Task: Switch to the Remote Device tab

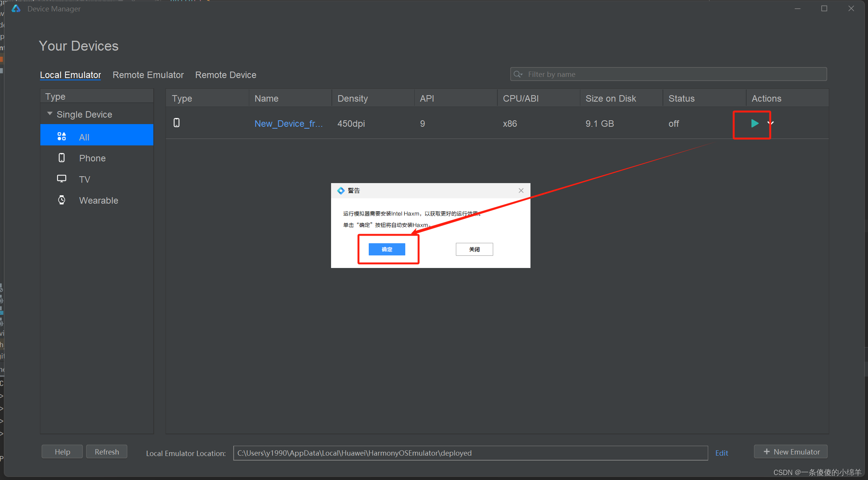Action: click(x=226, y=75)
